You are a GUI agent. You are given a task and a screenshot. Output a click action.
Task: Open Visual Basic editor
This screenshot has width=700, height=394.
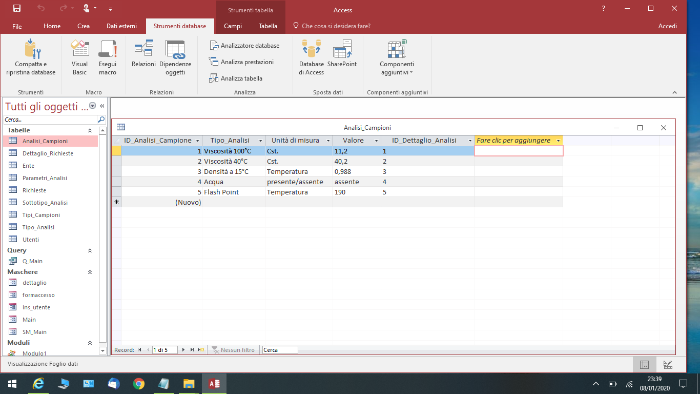pos(79,57)
